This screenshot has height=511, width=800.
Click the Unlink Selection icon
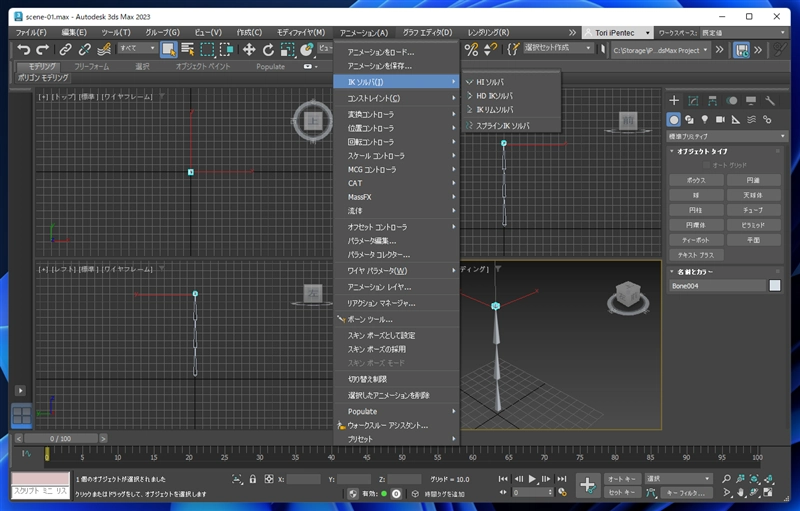tap(85, 49)
